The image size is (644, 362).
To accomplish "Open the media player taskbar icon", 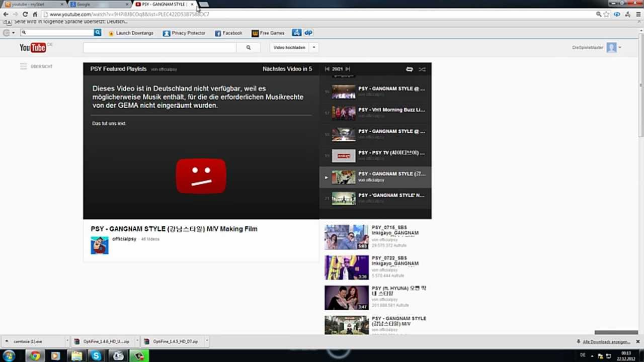I will pos(55,356).
